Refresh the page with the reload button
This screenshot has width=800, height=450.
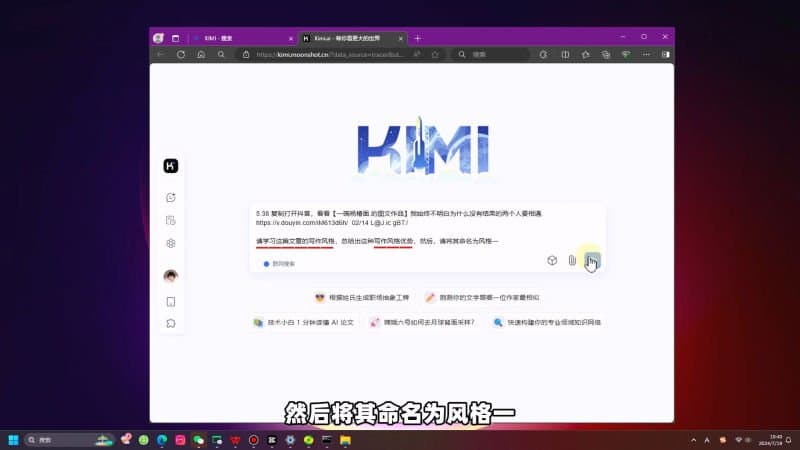(x=181, y=55)
